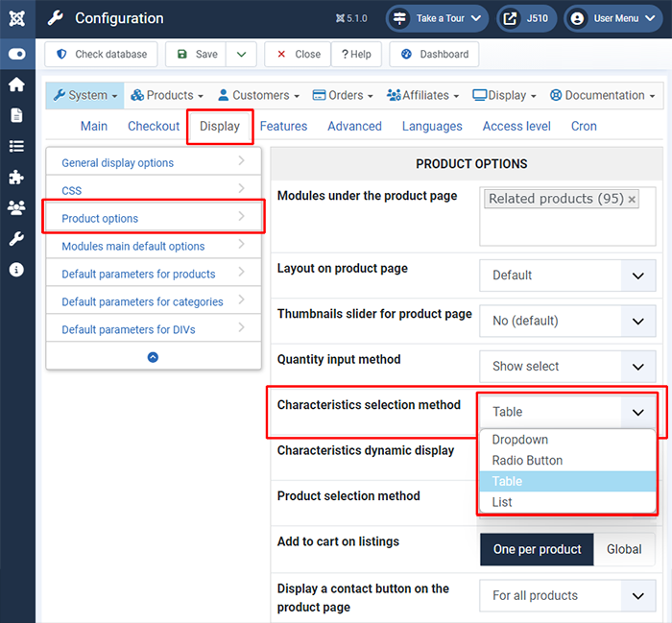Switch to the Display configuration tab
672x623 pixels.
(x=220, y=127)
